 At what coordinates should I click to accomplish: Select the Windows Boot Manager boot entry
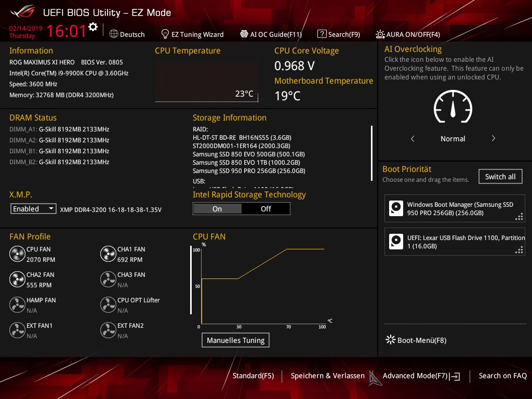455,208
